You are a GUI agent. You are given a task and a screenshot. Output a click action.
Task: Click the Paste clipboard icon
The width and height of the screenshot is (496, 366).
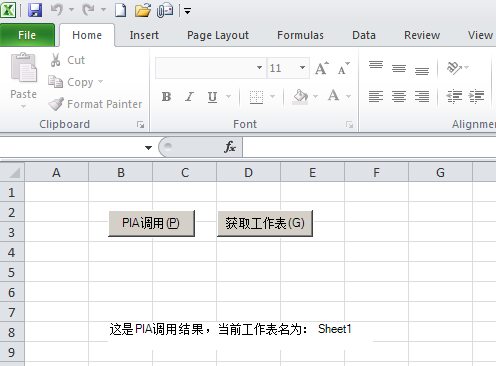pyautogui.click(x=24, y=68)
